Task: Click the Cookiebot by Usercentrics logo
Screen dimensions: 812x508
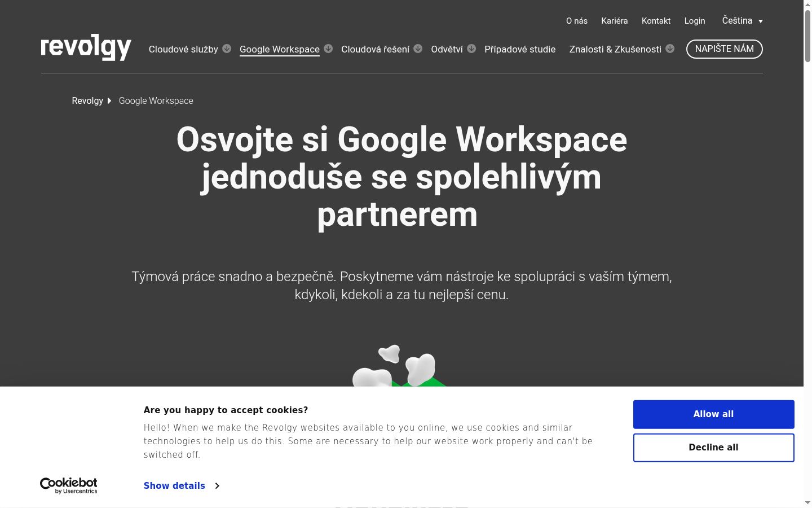Action: (69, 485)
